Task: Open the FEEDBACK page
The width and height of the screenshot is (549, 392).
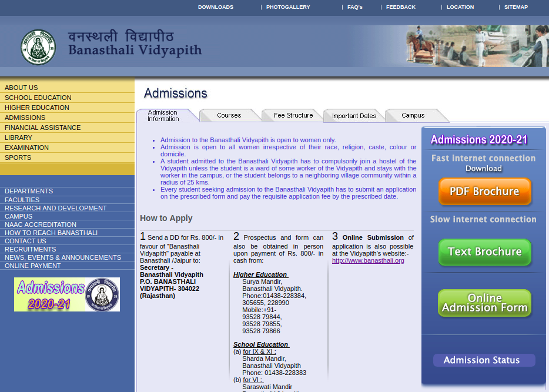Action: pyautogui.click(x=401, y=7)
